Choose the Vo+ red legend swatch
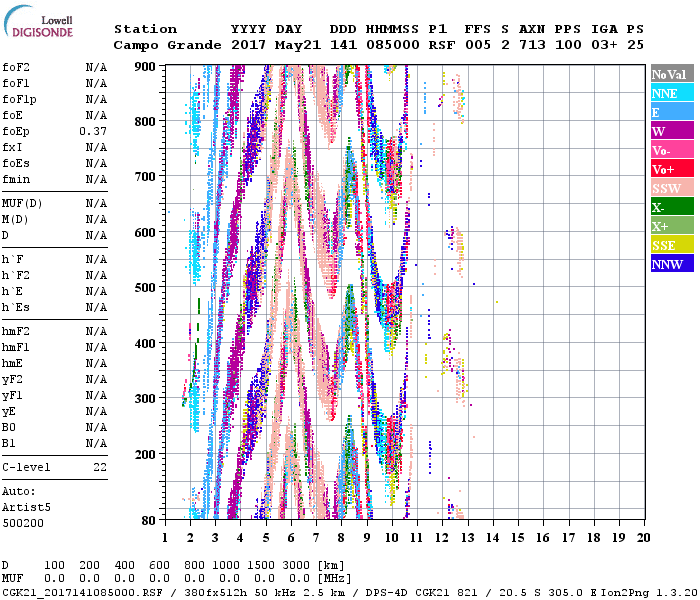 (x=671, y=170)
